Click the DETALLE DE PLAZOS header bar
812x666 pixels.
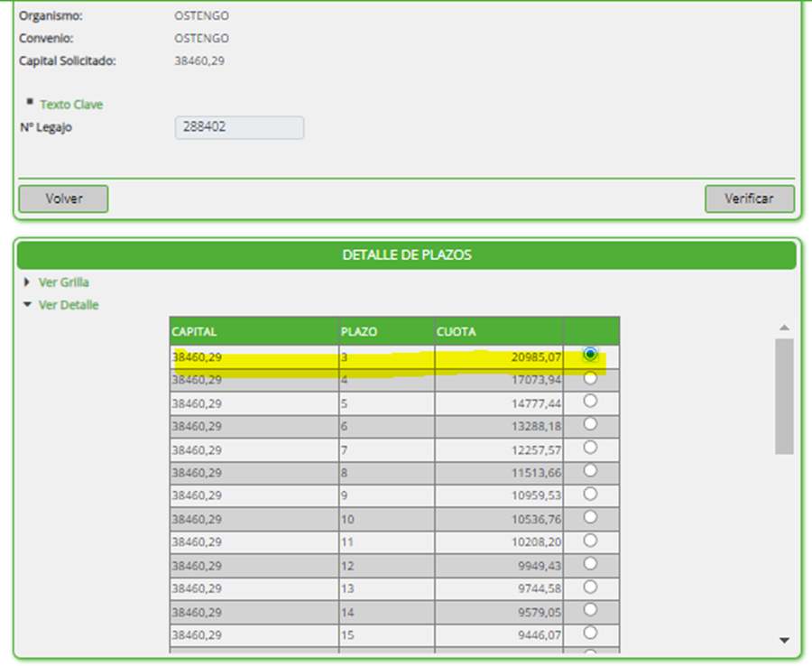point(406,255)
